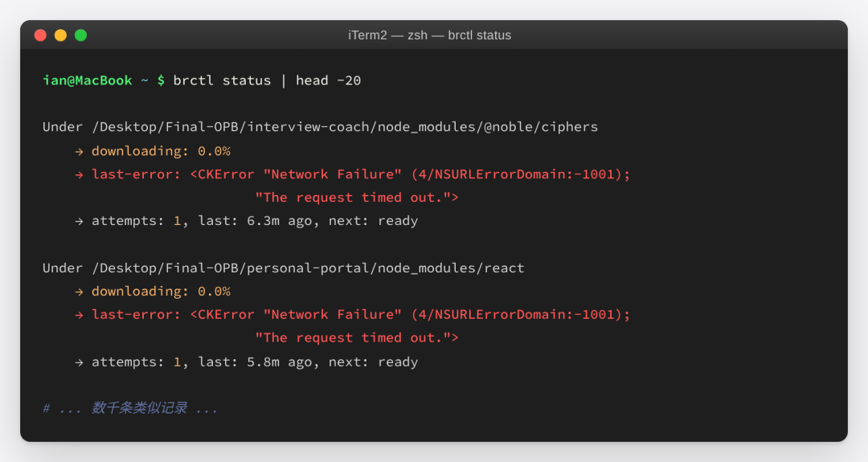Click the brctl status | head -20 command
Screen dimensions: 868x462
[x=267, y=80]
